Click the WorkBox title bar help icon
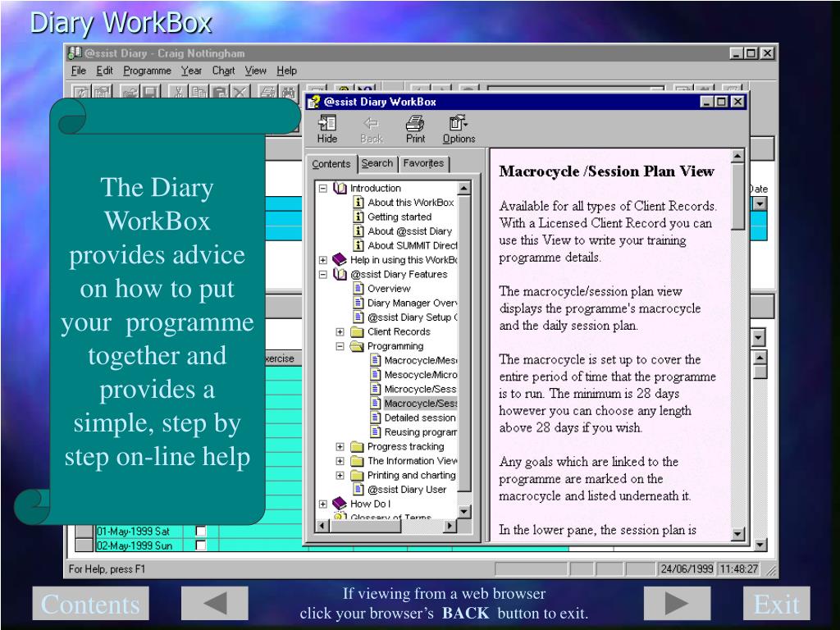Image resolution: width=840 pixels, height=630 pixels. click(x=314, y=102)
